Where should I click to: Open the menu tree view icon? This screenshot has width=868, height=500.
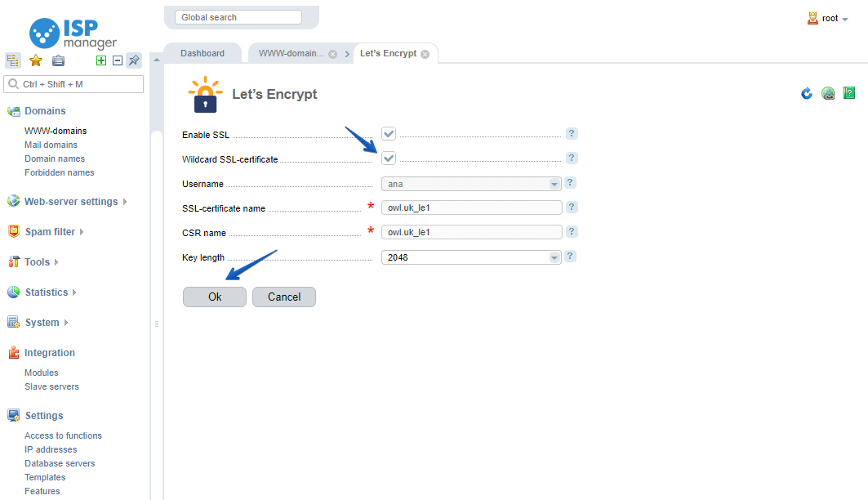click(x=13, y=60)
